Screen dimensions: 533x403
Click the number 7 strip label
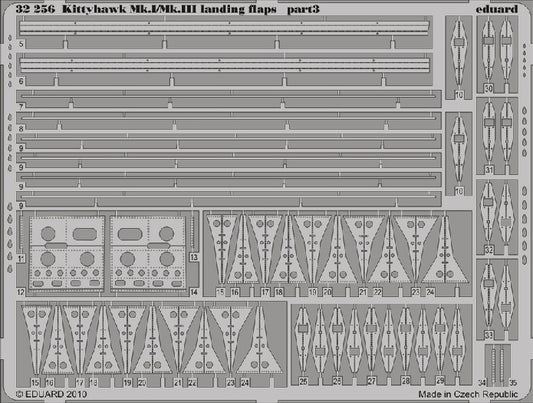tap(21, 107)
